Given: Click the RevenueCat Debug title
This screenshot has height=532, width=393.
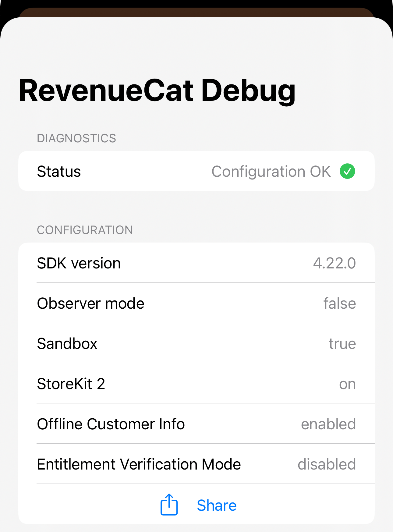Looking at the screenshot, I should click(157, 90).
